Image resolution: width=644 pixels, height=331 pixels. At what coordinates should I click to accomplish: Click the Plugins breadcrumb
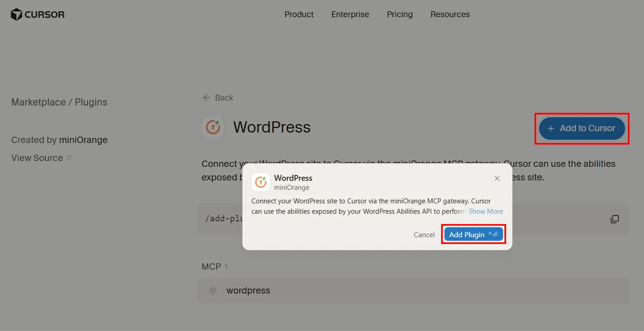point(91,102)
